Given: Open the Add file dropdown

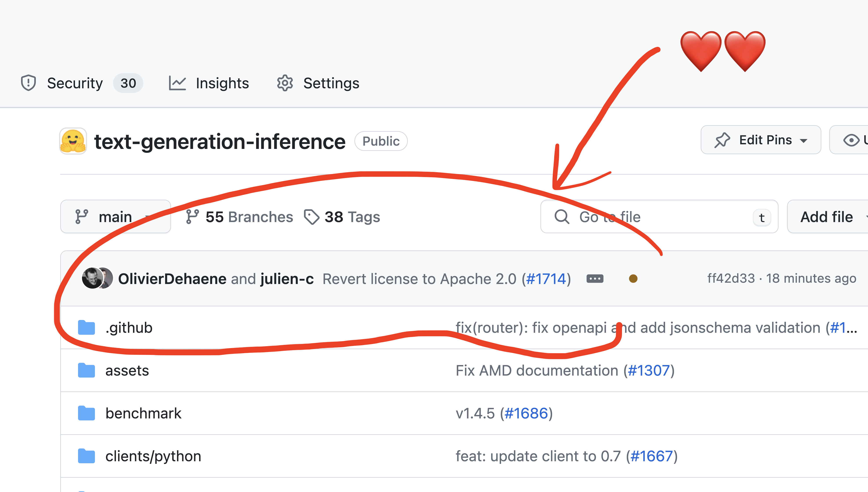Looking at the screenshot, I should pos(827,217).
